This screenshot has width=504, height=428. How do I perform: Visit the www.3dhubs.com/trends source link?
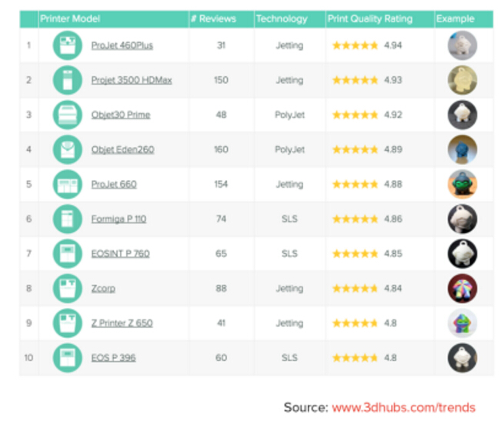pyautogui.click(x=403, y=408)
